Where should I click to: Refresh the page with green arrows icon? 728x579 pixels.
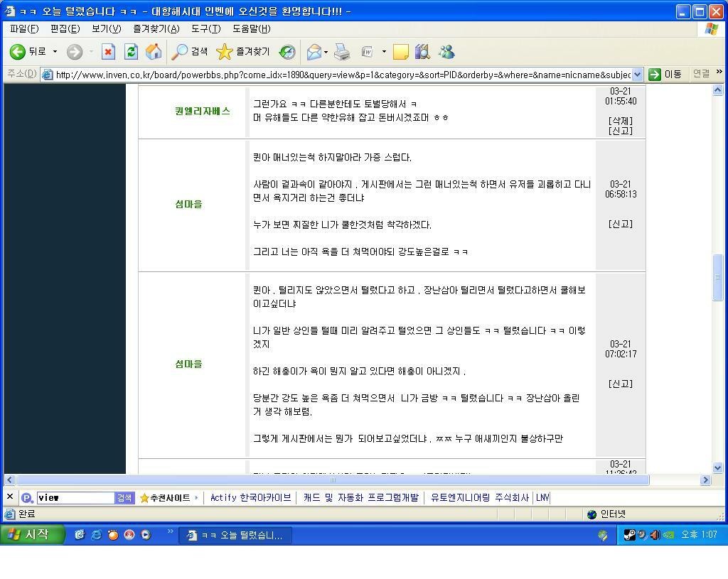132,51
